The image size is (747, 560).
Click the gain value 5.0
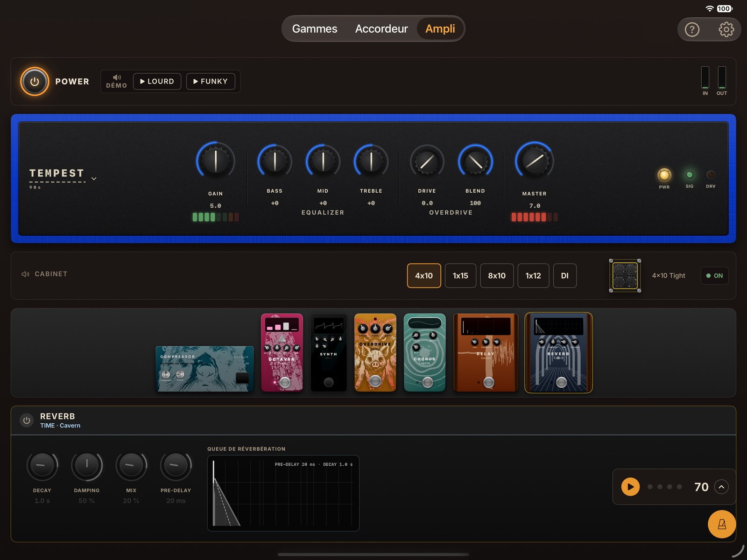pyautogui.click(x=215, y=206)
